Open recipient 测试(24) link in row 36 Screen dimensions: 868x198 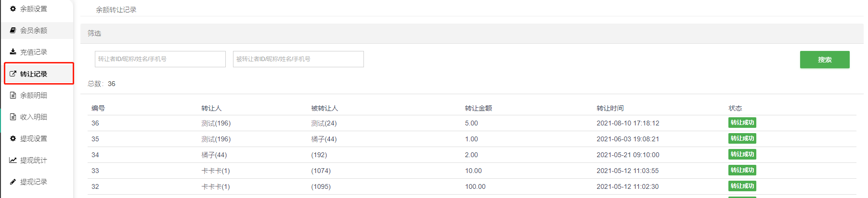click(324, 123)
